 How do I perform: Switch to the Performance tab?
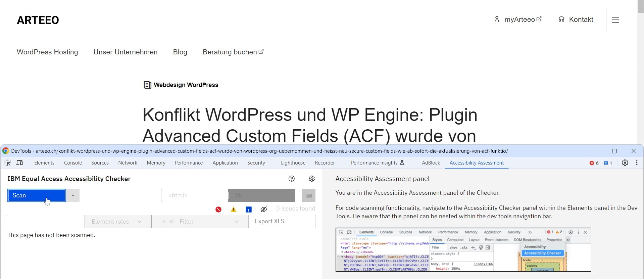click(189, 163)
